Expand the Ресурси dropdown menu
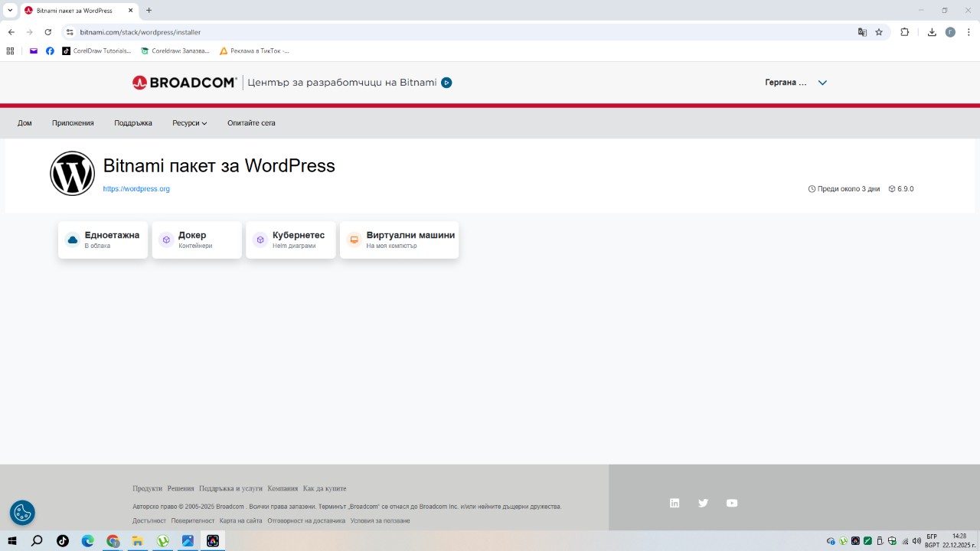Image resolution: width=980 pixels, height=551 pixels. [189, 123]
